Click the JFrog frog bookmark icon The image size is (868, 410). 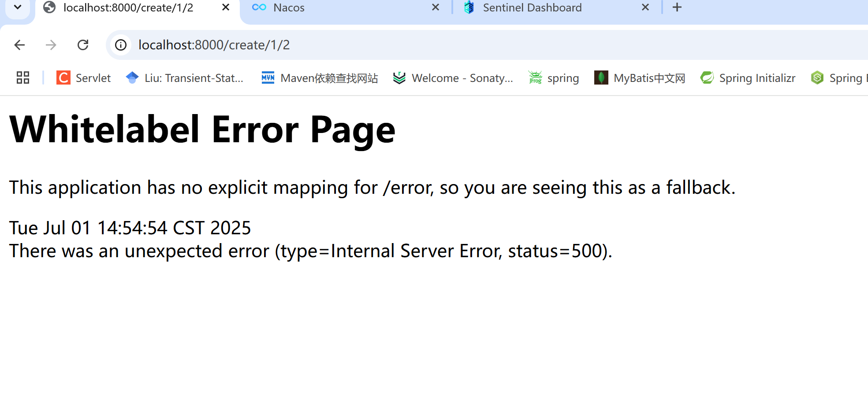point(535,78)
